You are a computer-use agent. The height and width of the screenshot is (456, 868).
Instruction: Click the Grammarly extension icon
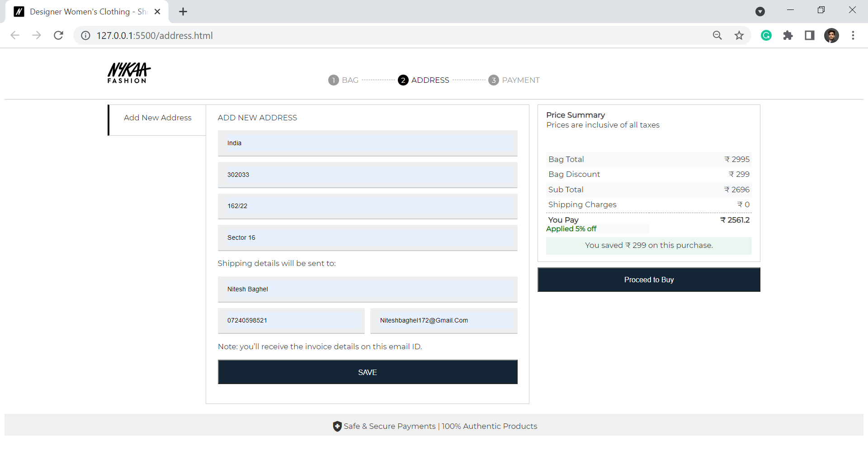tap(766, 35)
